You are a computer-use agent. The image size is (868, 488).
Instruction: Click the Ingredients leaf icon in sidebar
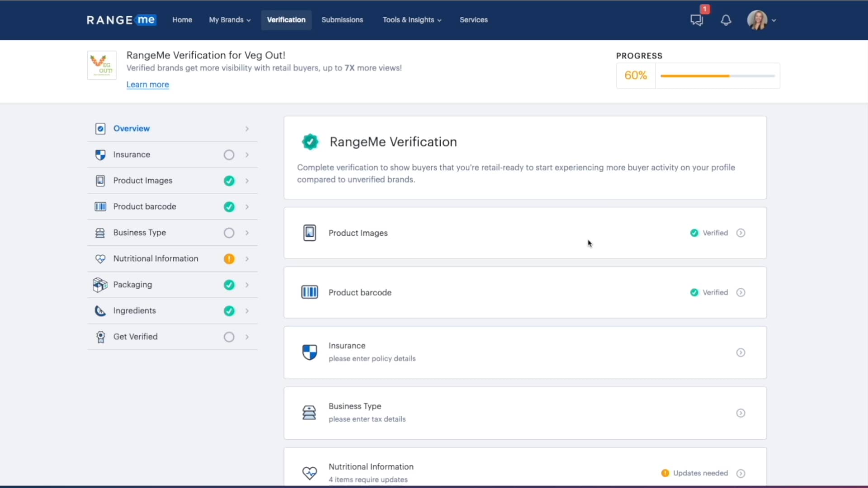click(99, 311)
